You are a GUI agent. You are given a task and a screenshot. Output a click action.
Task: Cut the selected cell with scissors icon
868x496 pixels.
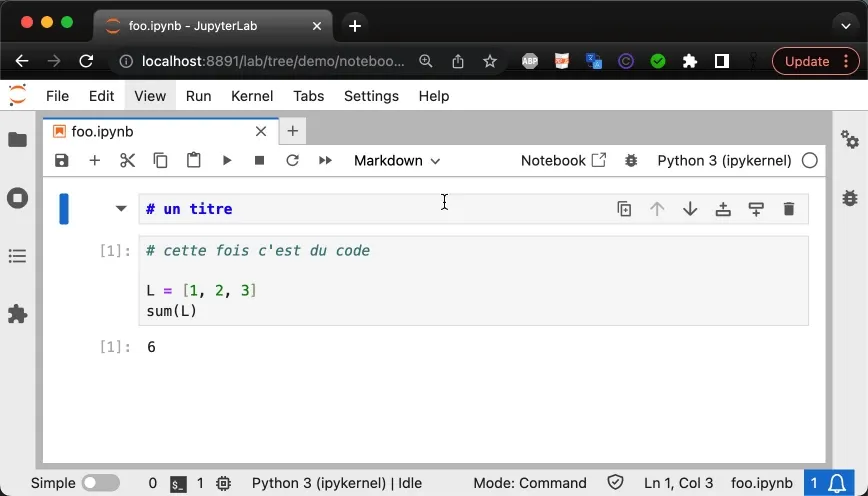tap(127, 160)
